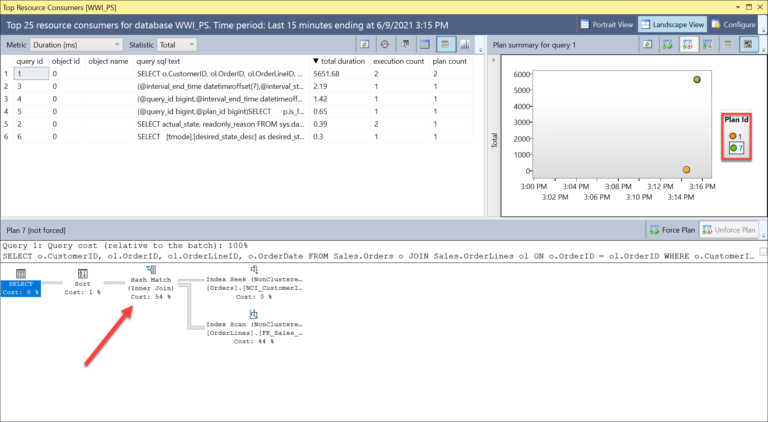Viewport: 768px width, 422px height.
Task: Click the Force Plan button
Action: pyautogui.click(x=672, y=230)
